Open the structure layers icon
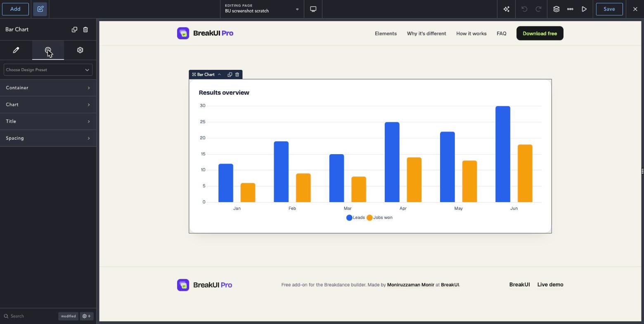 click(556, 9)
